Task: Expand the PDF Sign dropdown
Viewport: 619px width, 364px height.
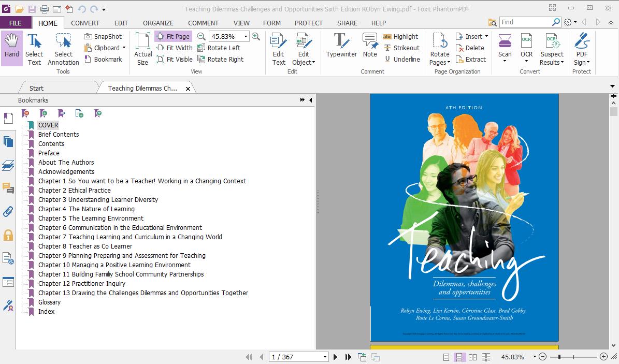Action: [588, 62]
